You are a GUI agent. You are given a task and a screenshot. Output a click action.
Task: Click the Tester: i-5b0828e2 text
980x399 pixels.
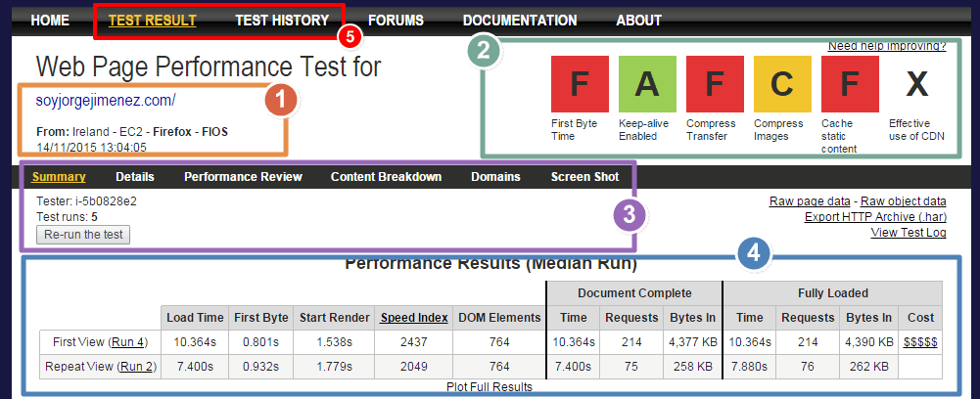87,201
